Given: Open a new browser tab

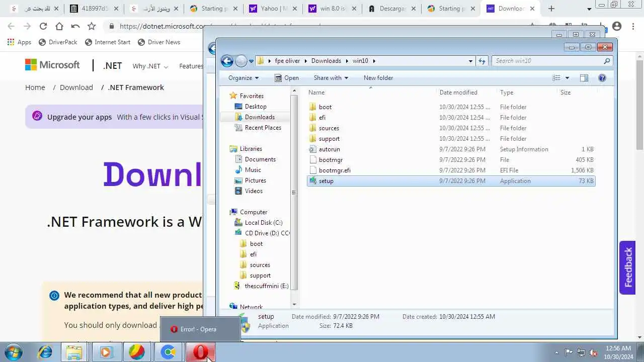Looking at the screenshot, I should (551, 9).
